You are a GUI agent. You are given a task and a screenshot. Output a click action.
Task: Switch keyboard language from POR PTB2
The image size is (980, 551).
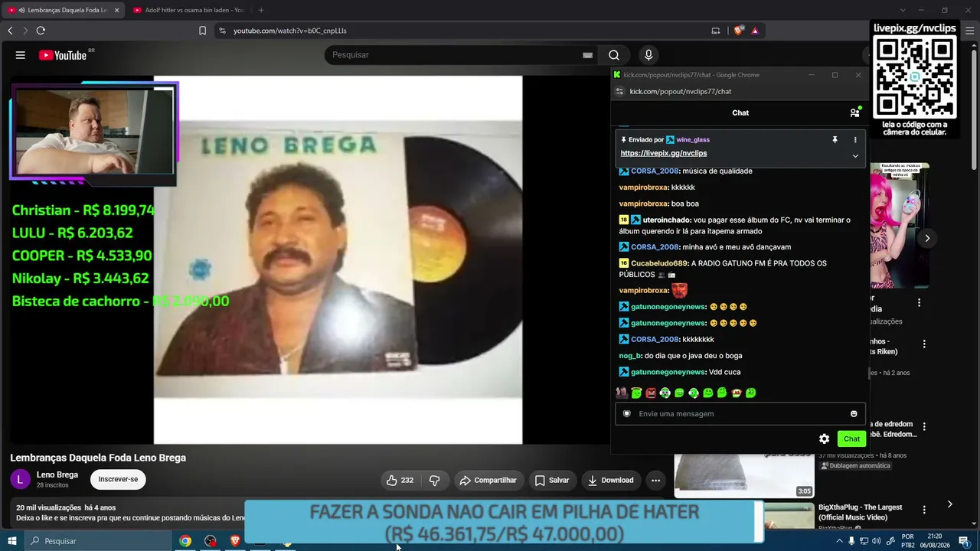[x=907, y=541]
